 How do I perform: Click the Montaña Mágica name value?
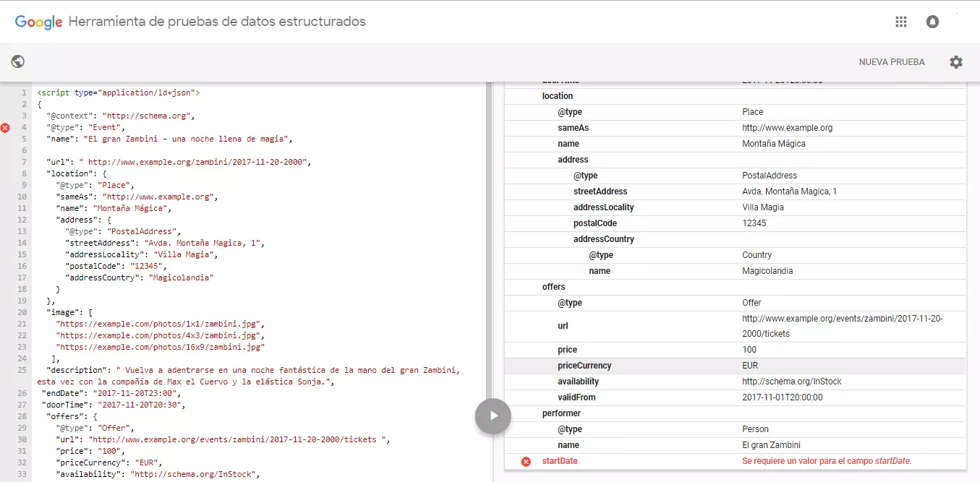click(x=774, y=144)
